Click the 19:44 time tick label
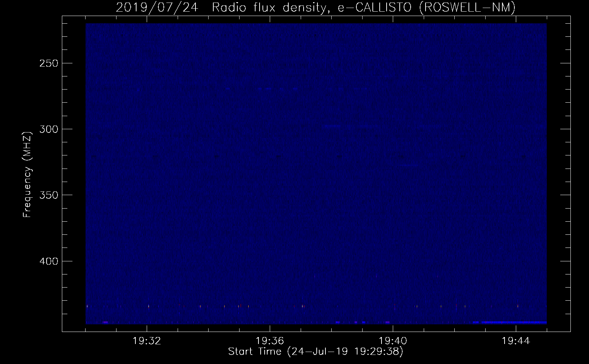589x364 pixels. coord(516,341)
